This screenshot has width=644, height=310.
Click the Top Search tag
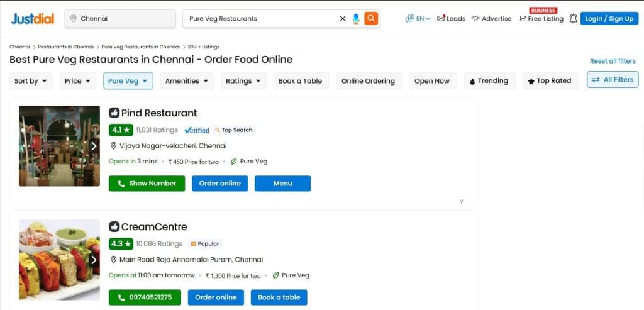(x=234, y=130)
